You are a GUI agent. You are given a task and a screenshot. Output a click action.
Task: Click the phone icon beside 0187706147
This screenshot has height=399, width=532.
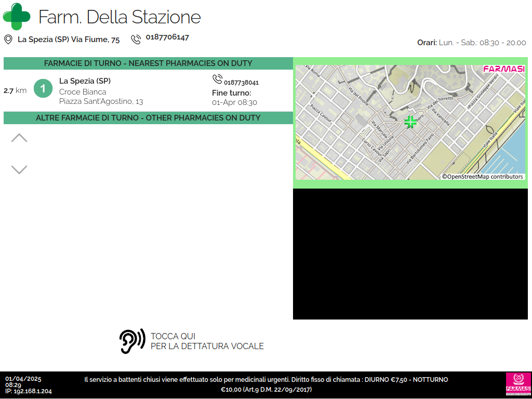136,39
